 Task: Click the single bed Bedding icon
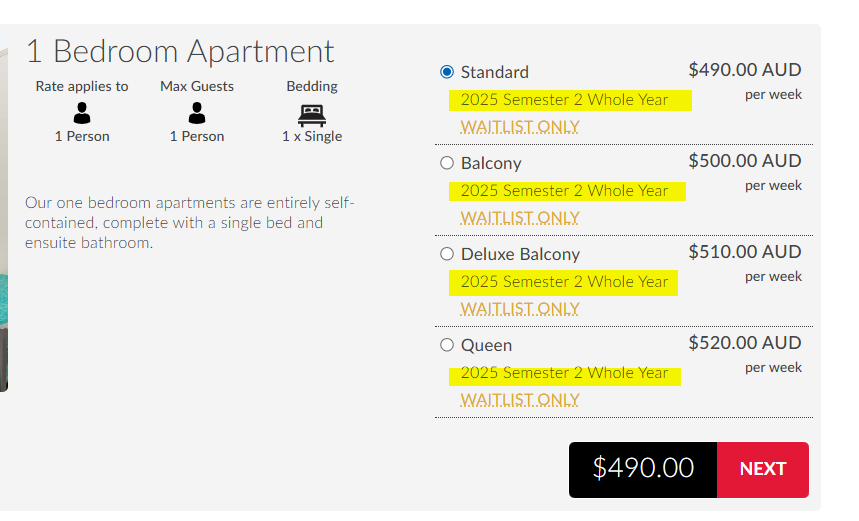pyautogui.click(x=312, y=112)
